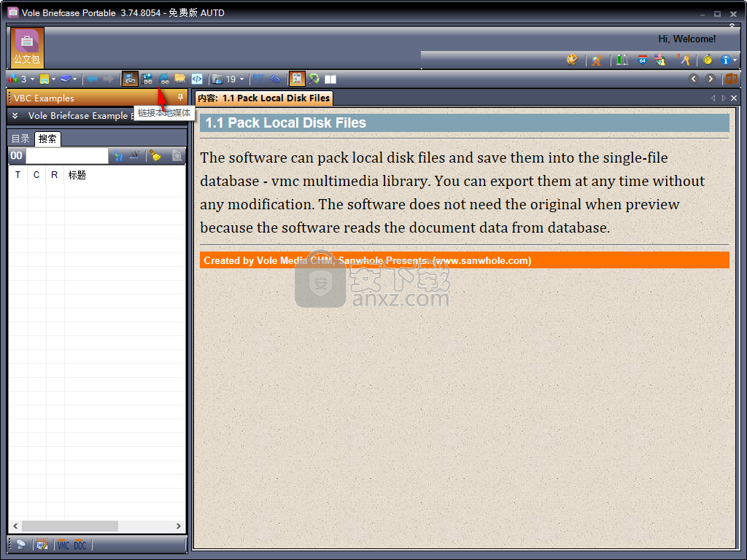Open the paint palette theme icon
The height and width of the screenshot is (560, 747).
pos(572,60)
